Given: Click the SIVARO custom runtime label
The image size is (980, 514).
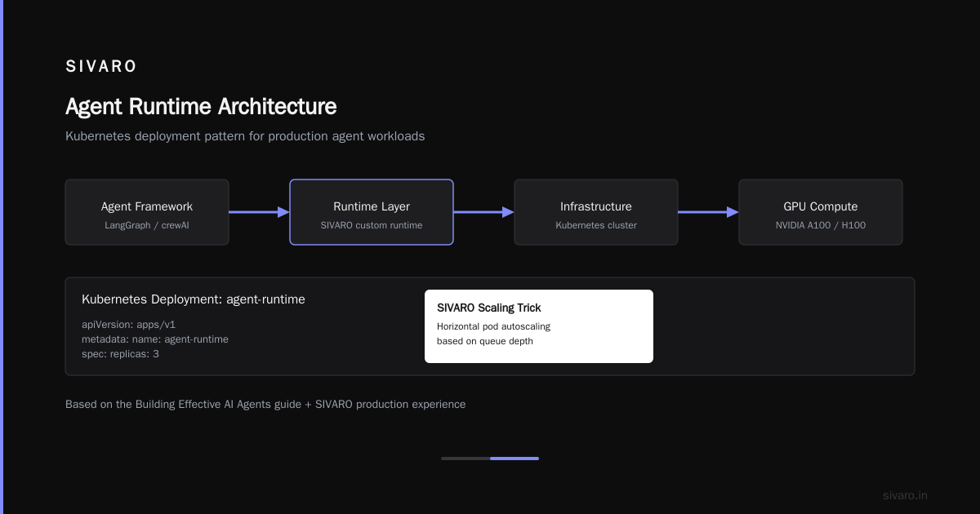Looking at the screenshot, I should [x=372, y=225].
